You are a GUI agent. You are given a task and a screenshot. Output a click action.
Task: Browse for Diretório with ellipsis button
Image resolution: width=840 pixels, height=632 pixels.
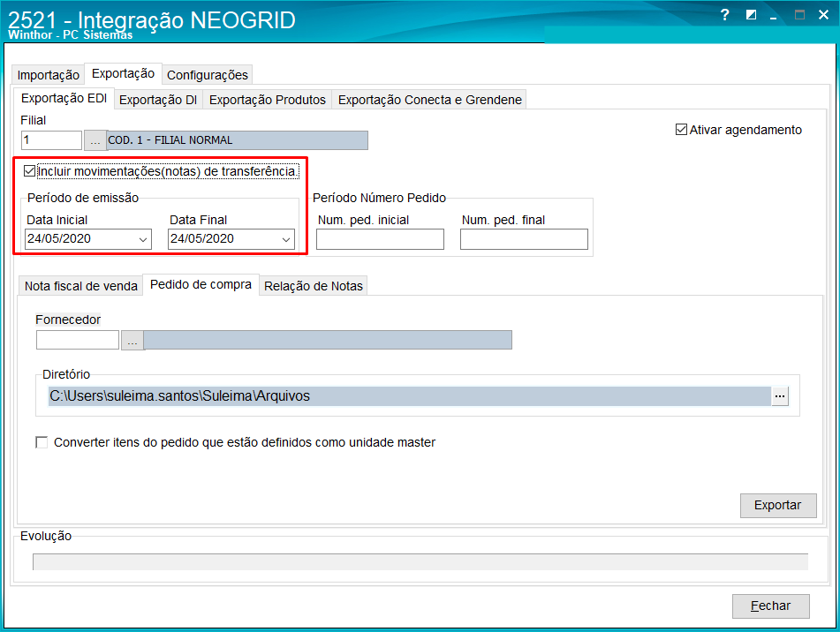coord(780,396)
